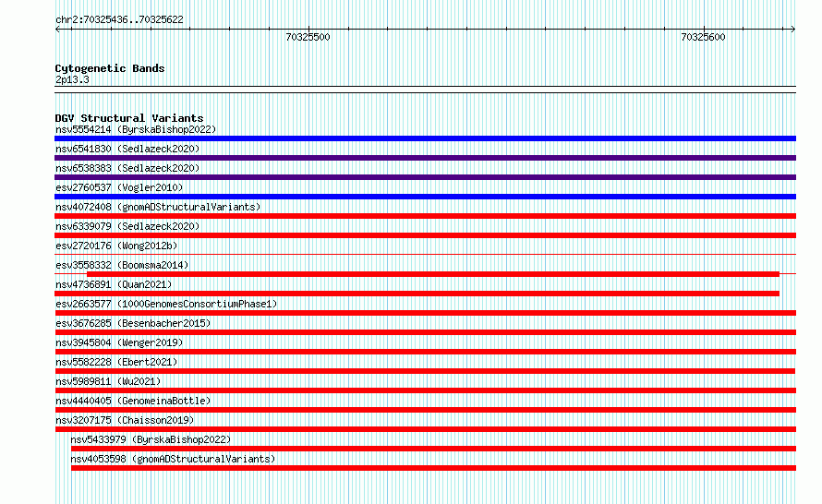Open the DGV Structural Variants track title
Screen dimensions: 822x504
click(129, 118)
